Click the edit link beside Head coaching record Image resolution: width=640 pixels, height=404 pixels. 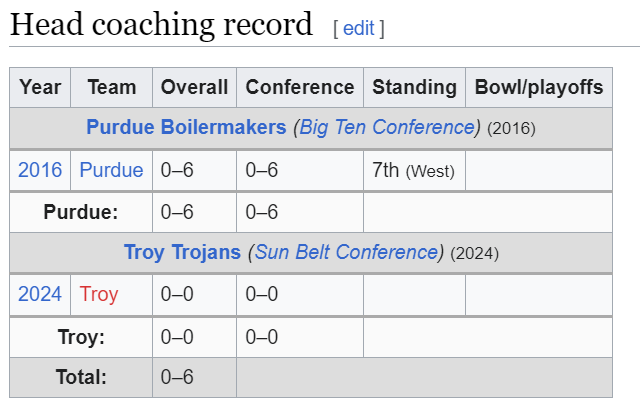click(358, 29)
